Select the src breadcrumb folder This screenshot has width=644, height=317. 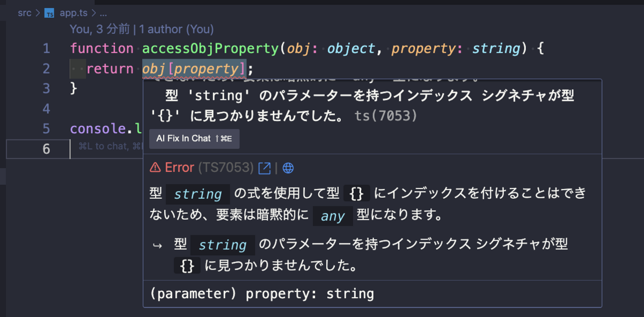25,13
